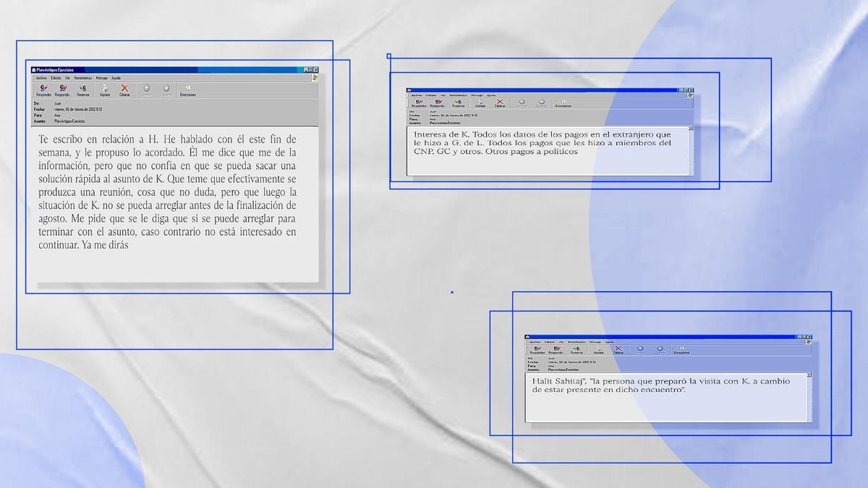
Task: Click the scrollbar up arrow in the 'Interesa de K.' message
Action: 691,128
